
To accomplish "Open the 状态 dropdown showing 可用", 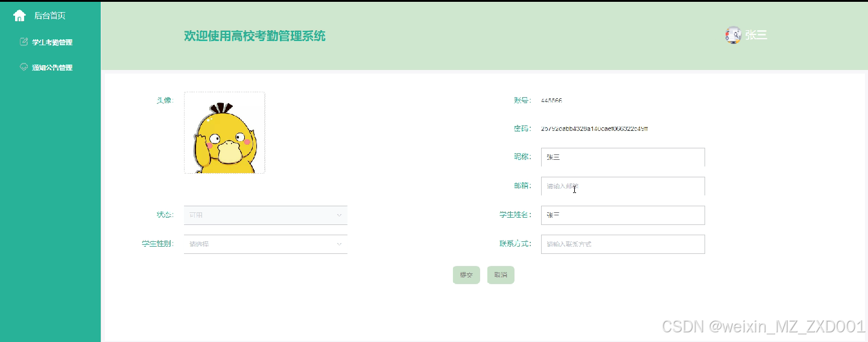I will [265, 215].
